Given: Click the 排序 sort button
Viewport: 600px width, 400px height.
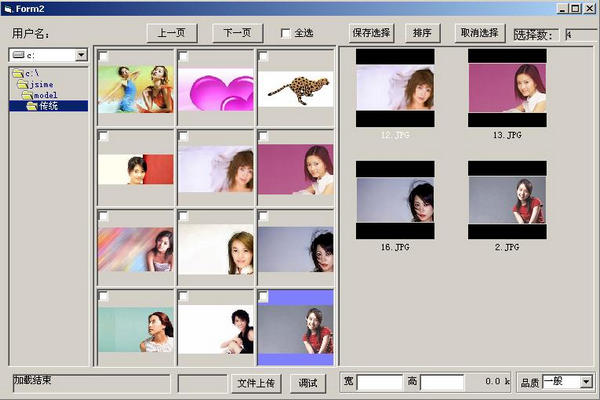Looking at the screenshot, I should tap(423, 33).
